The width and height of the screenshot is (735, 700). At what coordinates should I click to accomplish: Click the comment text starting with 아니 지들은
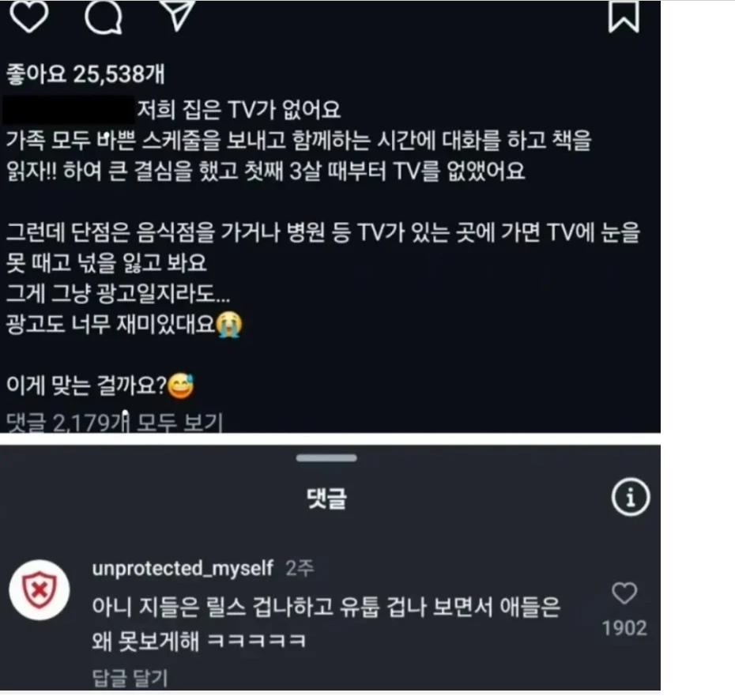click(x=326, y=623)
